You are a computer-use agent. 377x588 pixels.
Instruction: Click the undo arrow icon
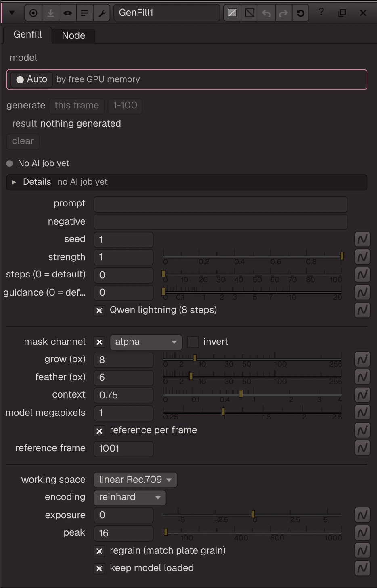pos(266,13)
